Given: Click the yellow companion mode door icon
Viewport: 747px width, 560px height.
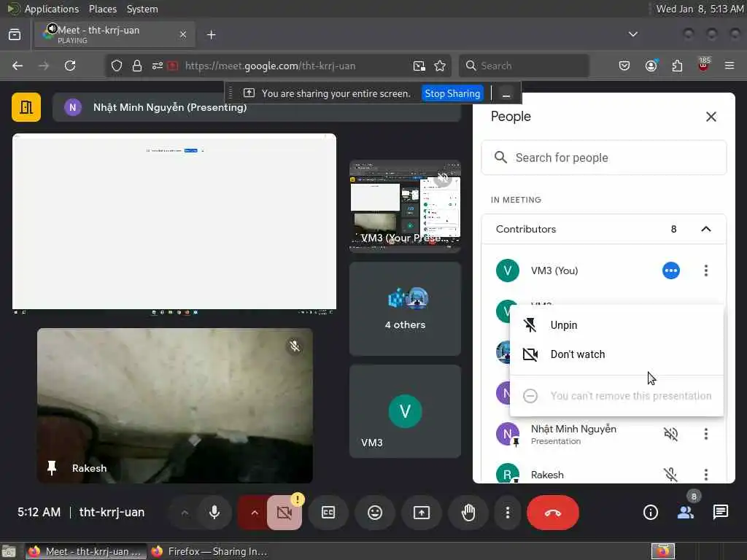Looking at the screenshot, I should pos(26,107).
